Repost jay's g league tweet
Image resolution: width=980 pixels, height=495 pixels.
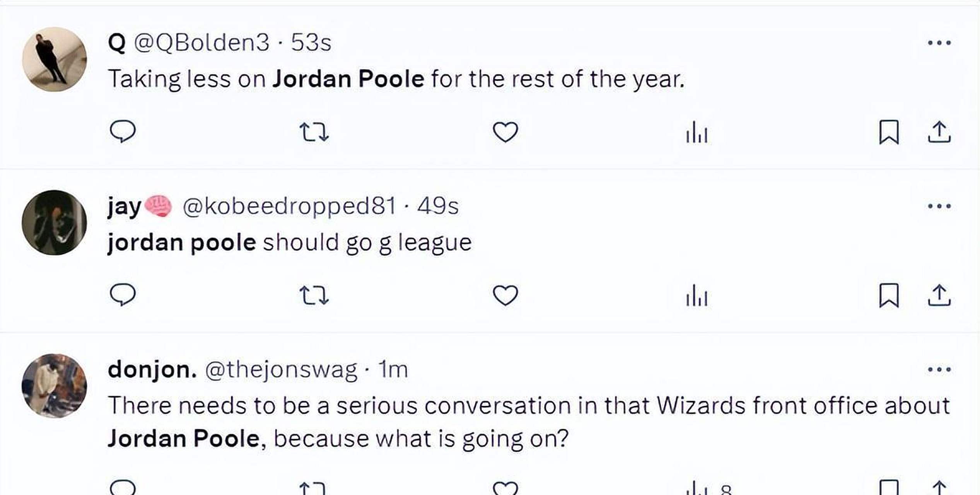[314, 295]
